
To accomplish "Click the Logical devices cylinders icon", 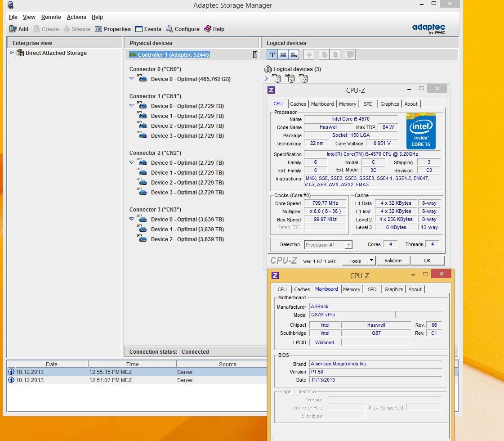I will [x=268, y=69].
